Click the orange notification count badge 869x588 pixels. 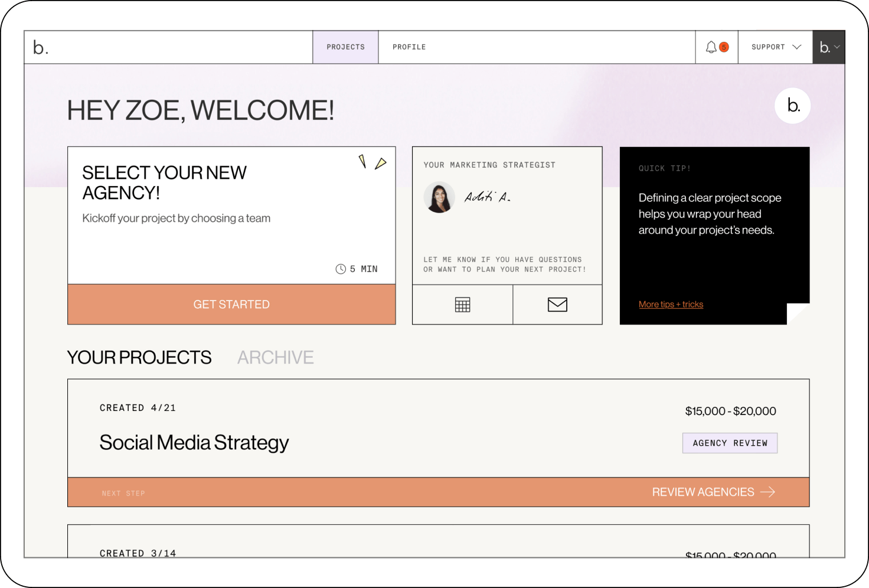pos(724,47)
